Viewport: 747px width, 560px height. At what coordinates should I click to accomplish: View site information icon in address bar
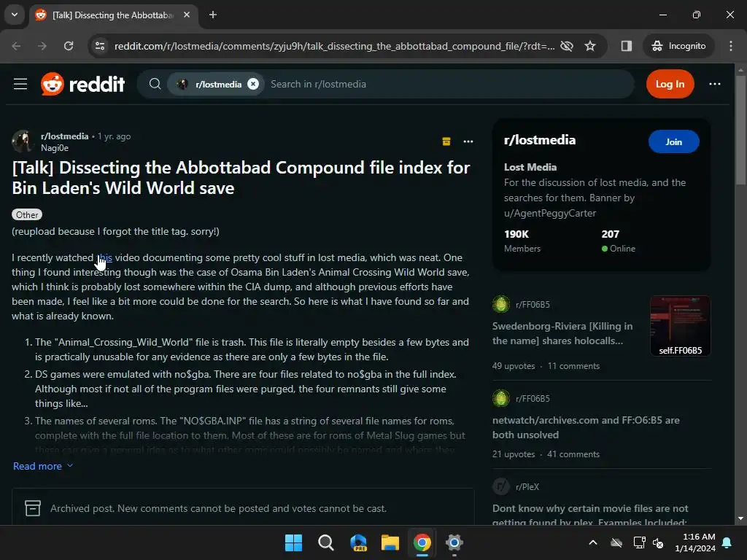point(100,46)
